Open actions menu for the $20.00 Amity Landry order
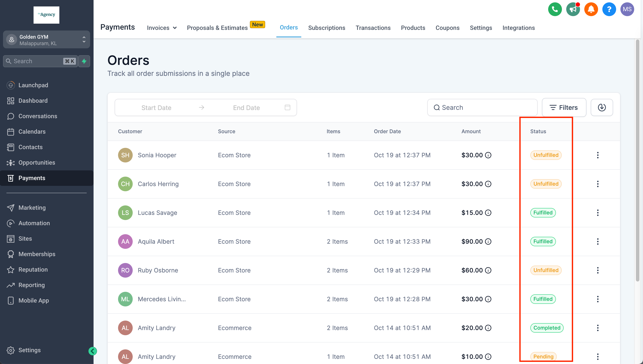The image size is (643, 364). pos(597,328)
